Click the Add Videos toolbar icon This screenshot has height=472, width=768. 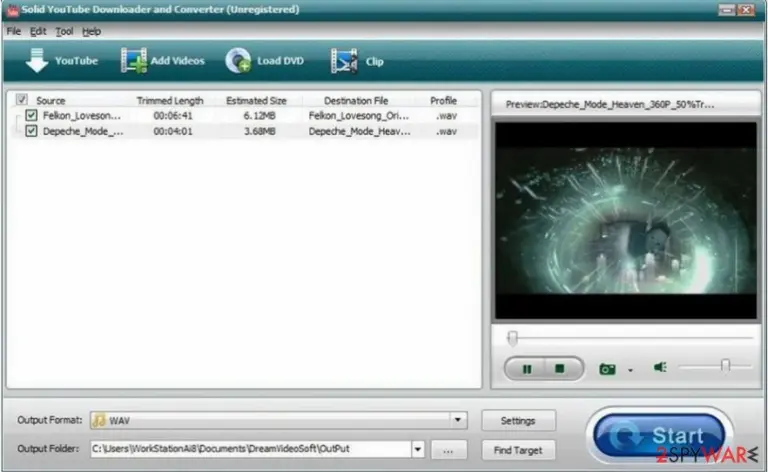click(x=133, y=61)
